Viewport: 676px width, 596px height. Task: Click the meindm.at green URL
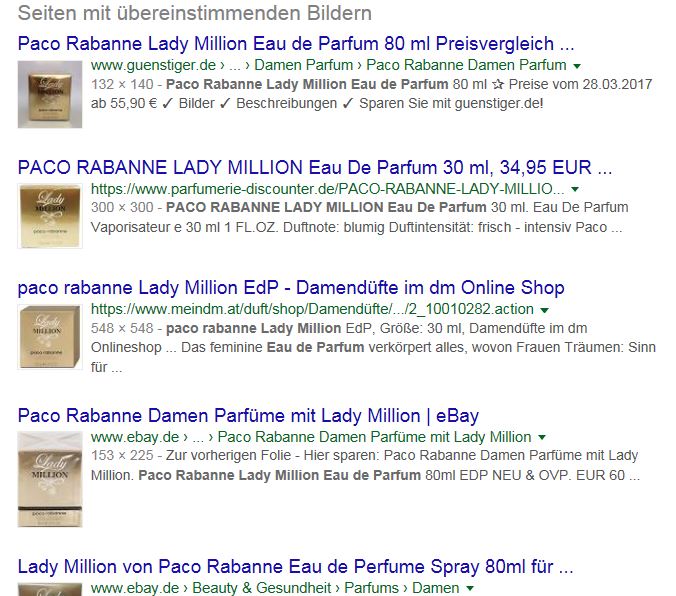coord(313,309)
